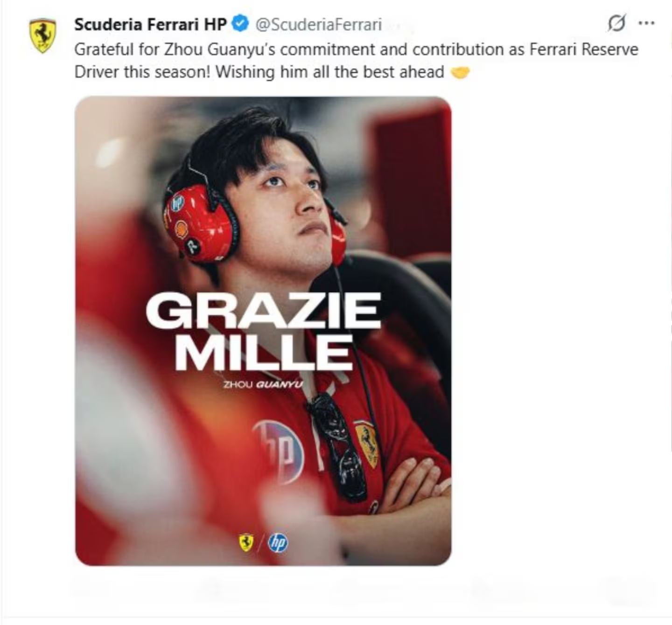Open the Scuderia Ferrari HP display name

[x=150, y=24]
